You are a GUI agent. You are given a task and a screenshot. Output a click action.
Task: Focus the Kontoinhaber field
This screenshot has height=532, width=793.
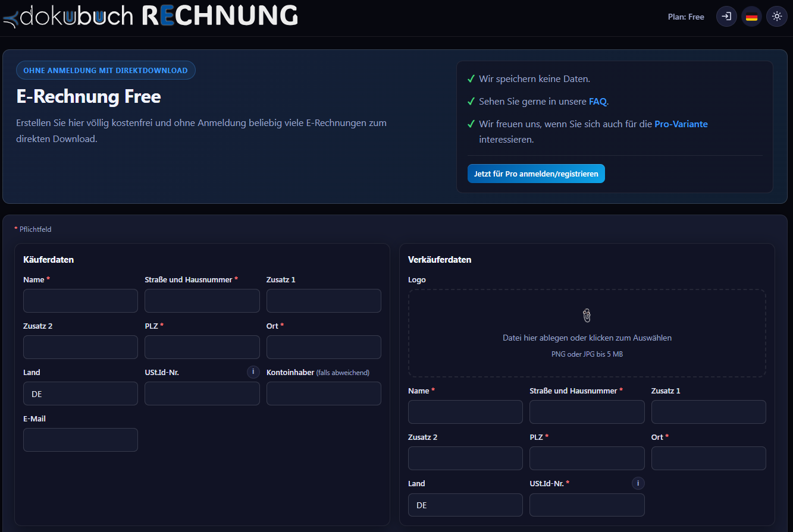click(324, 394)
